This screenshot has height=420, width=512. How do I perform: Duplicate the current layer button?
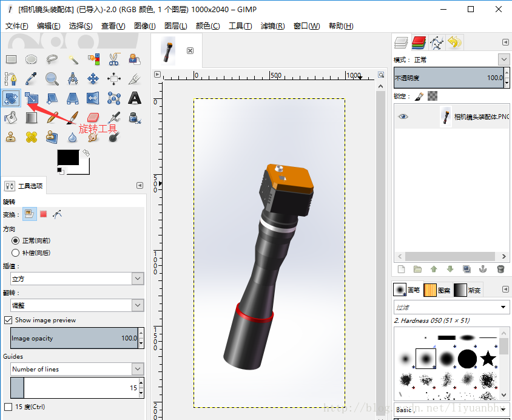coord(467,269)
